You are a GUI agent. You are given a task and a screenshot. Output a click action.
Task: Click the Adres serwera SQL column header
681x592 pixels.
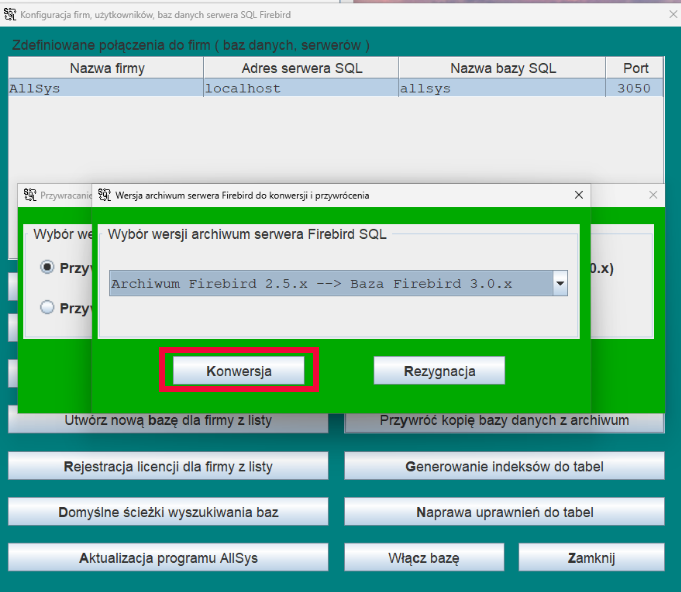click(x=301, y=68)
